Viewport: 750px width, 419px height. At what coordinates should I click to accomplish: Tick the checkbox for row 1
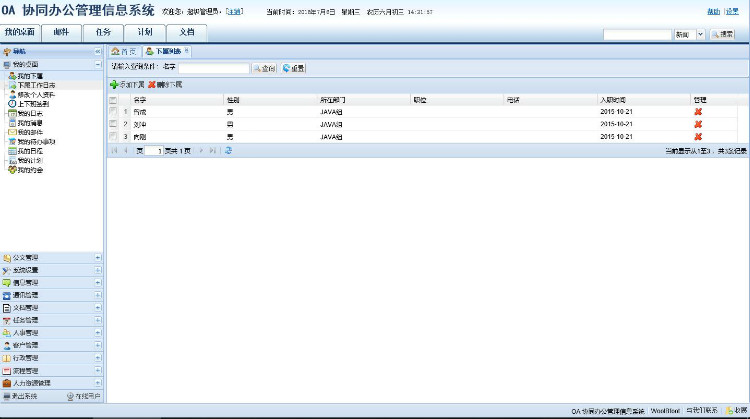[x=113, y=111]
